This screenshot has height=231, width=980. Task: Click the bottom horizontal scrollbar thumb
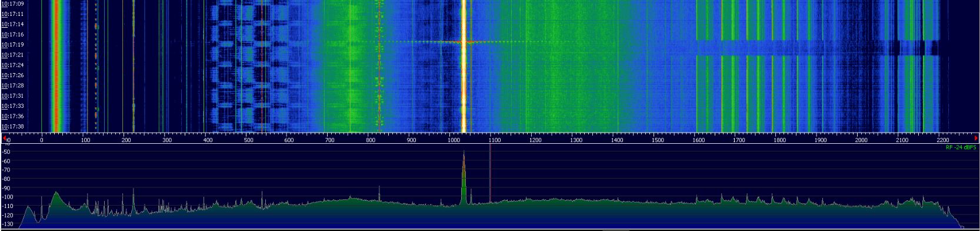[616, 230]
